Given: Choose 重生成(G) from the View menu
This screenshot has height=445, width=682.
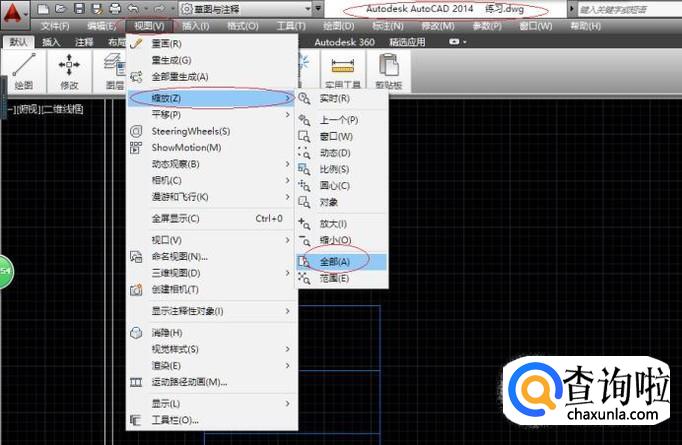Looking at the screenshot, I should pyautogui.click(x=212, y=60).
